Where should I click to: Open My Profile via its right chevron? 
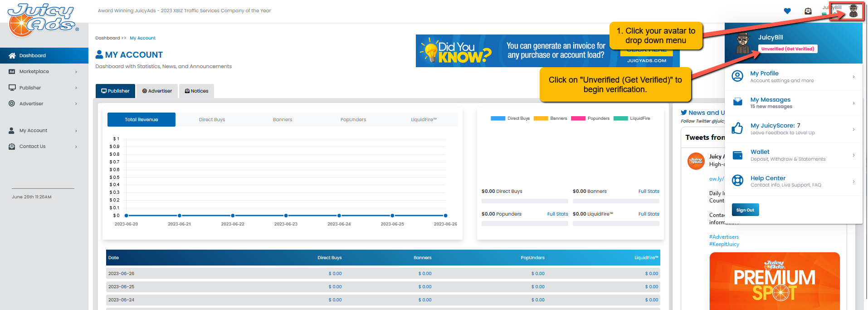tap(853, 77)
